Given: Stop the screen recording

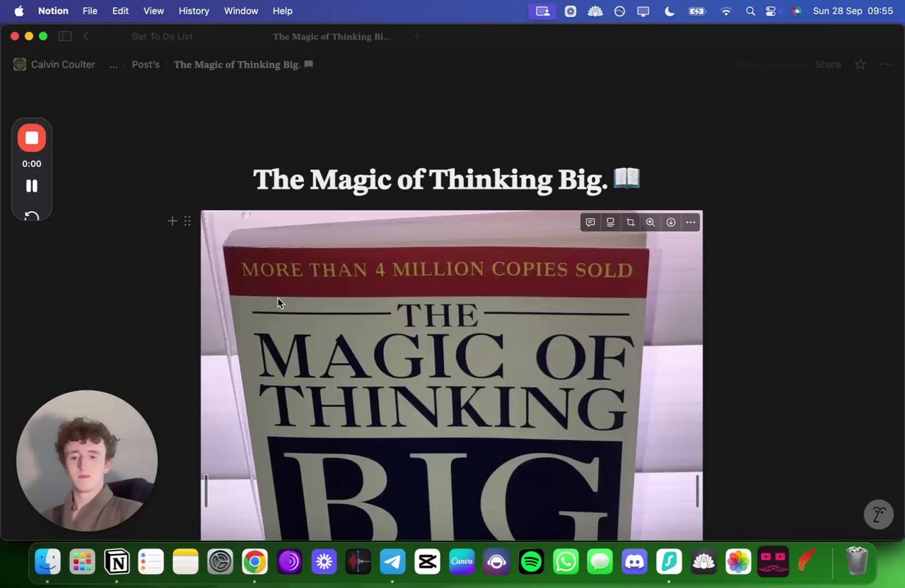Looking at the screenshot, I should click(x=32, y=138).
